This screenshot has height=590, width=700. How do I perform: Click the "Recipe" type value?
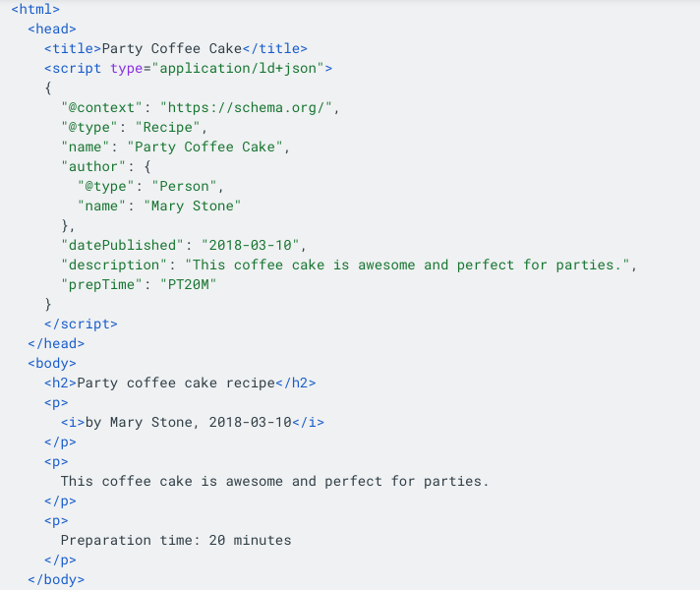[168, 127]
